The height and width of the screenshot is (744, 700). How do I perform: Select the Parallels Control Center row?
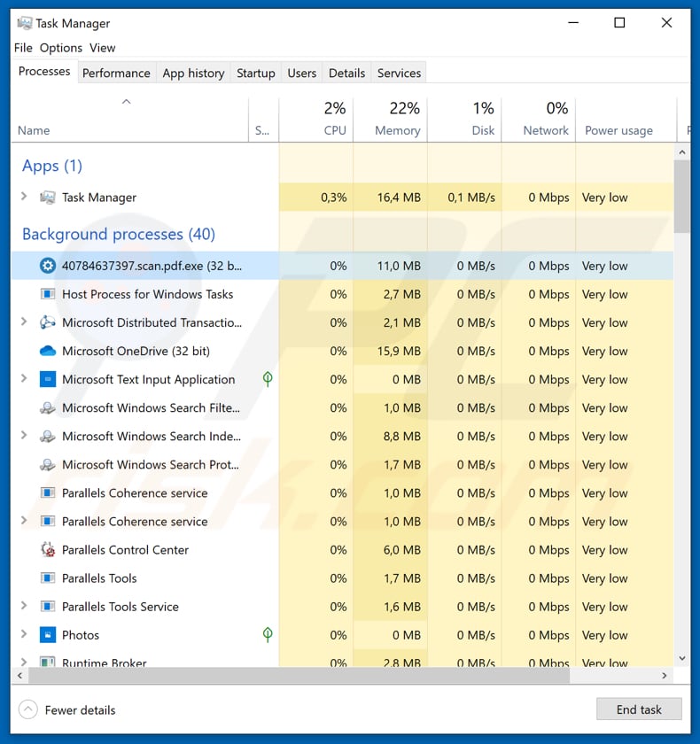coord(342,550)
